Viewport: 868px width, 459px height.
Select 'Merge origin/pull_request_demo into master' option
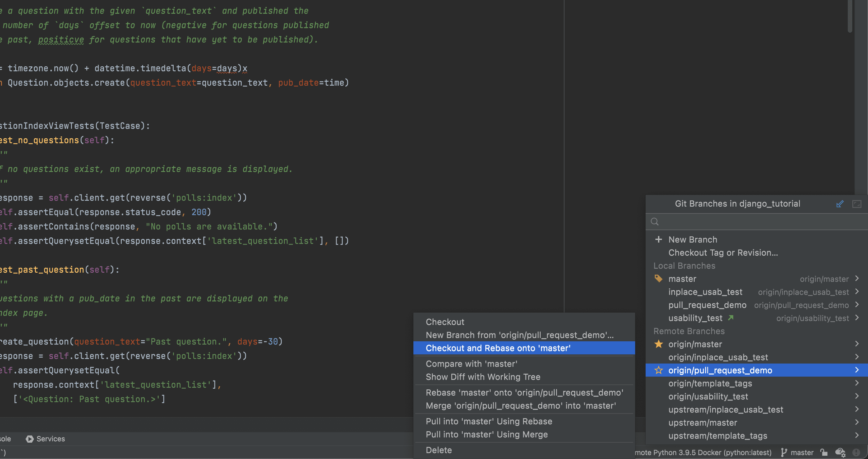pyautogui.click(x=521, y=406)
